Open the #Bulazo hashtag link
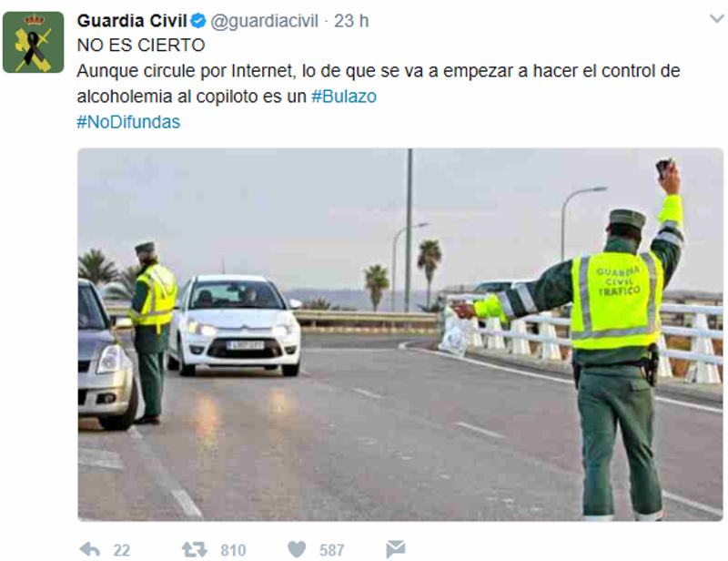Image resolution: width=728 pixels, height=561 pixels. click(344, 97)
